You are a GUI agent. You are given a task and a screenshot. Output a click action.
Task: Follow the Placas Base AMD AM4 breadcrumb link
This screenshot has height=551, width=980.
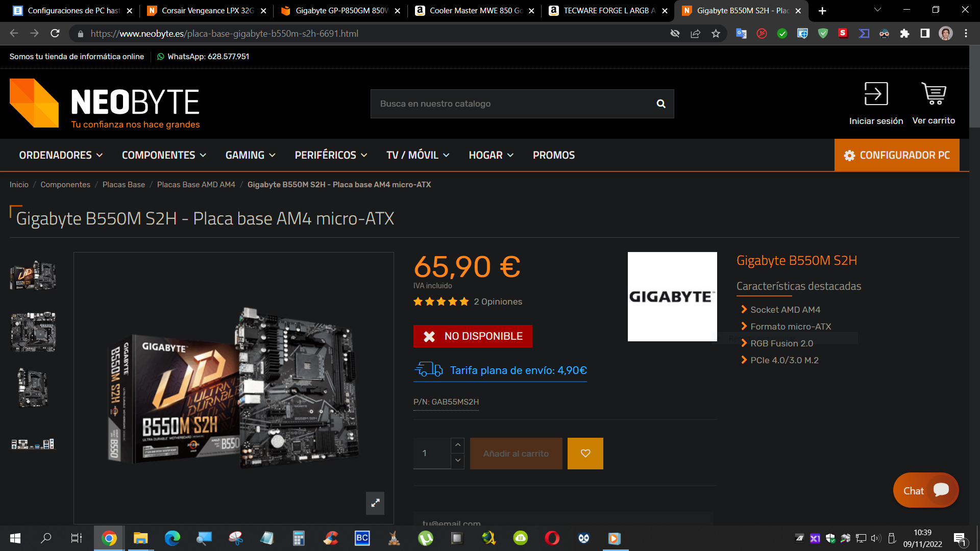point(196,185)
